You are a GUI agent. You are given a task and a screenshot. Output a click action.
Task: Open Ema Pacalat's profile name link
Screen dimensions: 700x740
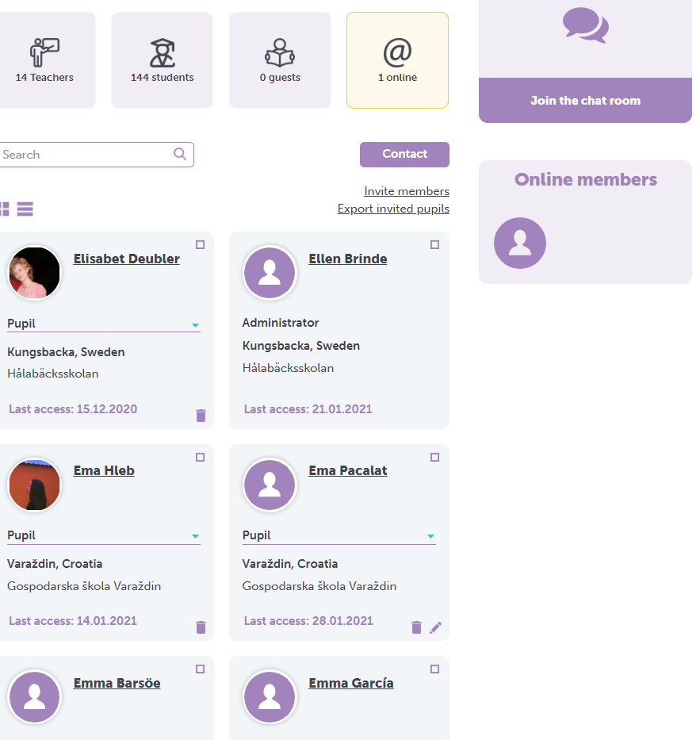[348, 471]
